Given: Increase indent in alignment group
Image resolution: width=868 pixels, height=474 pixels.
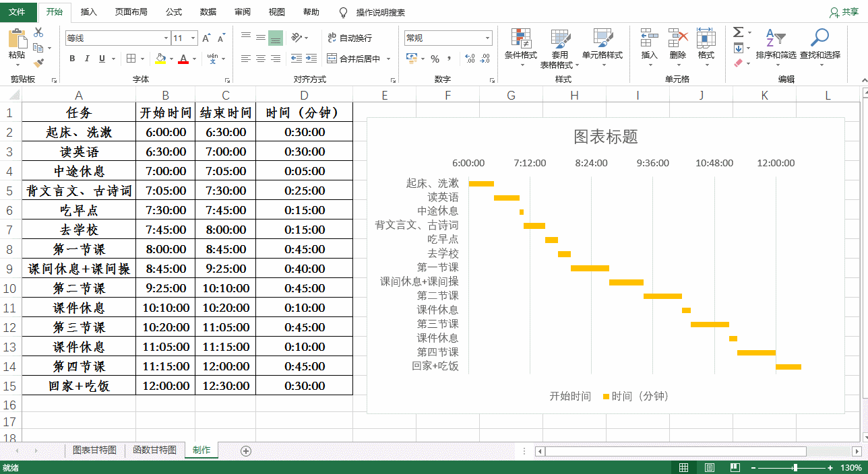Looking at the screenshot, I should (311, 59).
